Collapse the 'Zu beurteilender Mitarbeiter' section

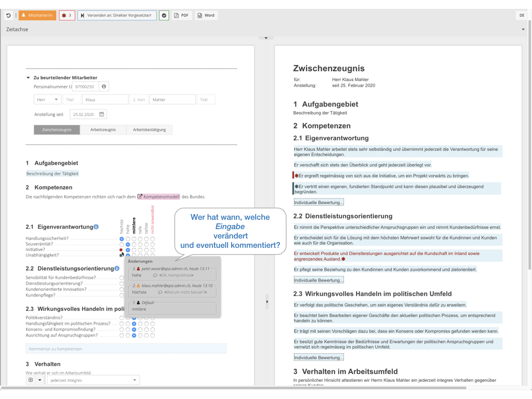pos(28,78)
